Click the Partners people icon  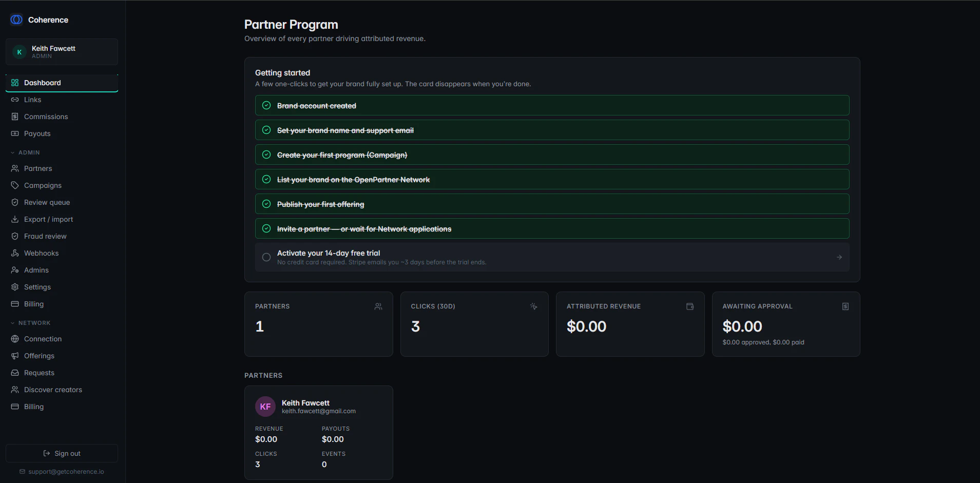[x=15, y=168]
